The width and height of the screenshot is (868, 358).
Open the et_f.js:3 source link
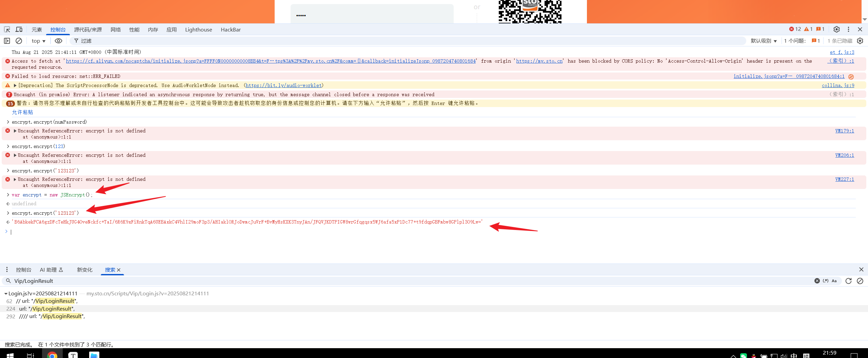click(842, 52)
